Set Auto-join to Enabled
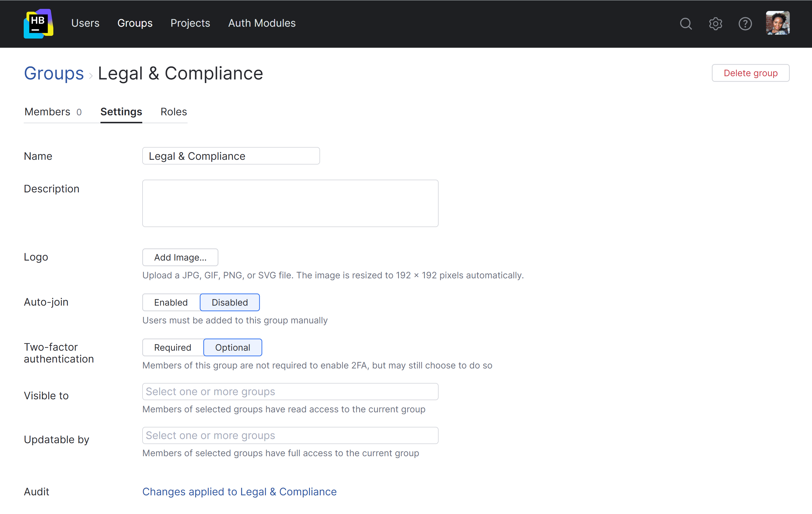The width and height of the screenshot is (812, 514). tap(171, 302)
